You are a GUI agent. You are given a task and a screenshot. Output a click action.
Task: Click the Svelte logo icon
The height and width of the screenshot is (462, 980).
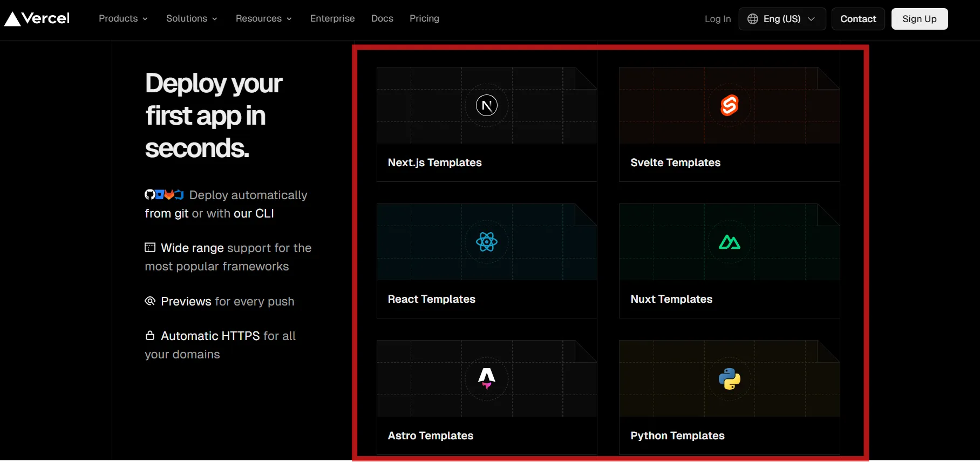pyautogui.click(x=729, y=105)
